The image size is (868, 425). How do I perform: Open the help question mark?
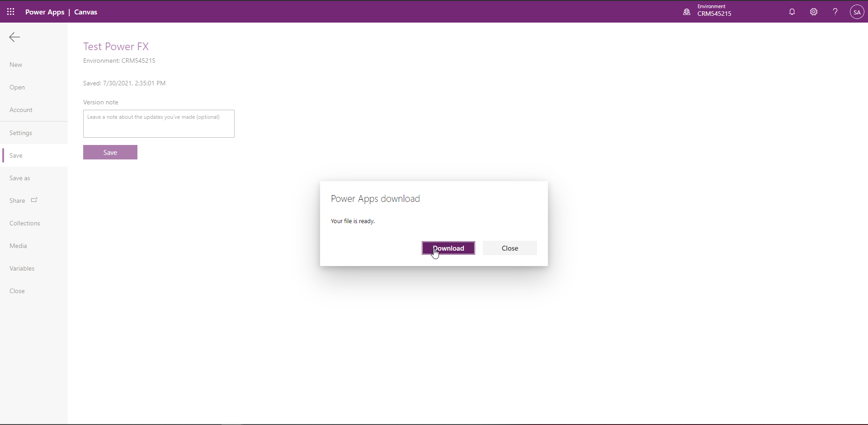835,12
